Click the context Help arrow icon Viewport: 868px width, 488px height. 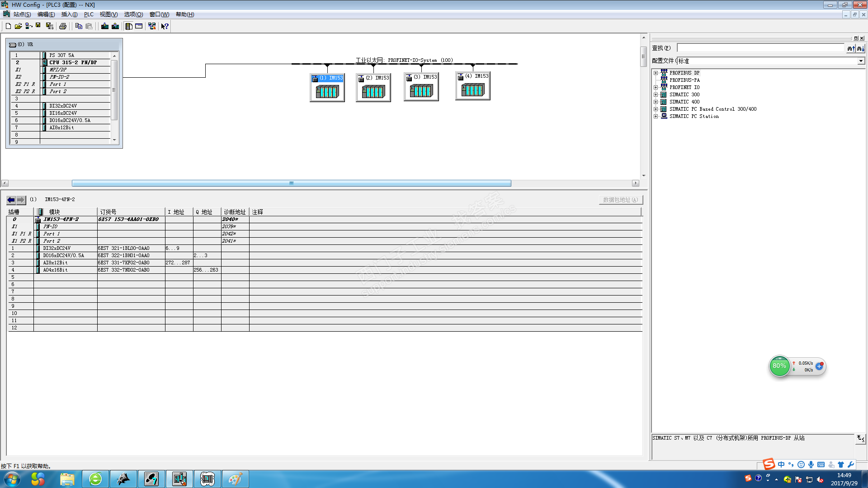[x=165, y=26]
